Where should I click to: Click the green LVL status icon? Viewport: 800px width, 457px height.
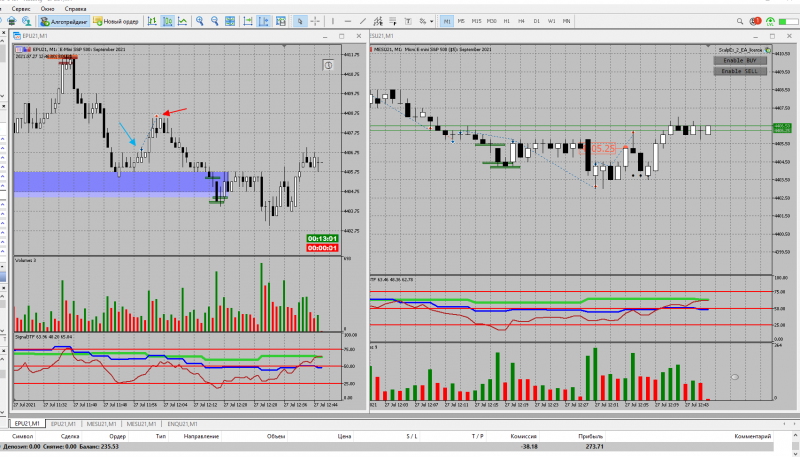770,21
